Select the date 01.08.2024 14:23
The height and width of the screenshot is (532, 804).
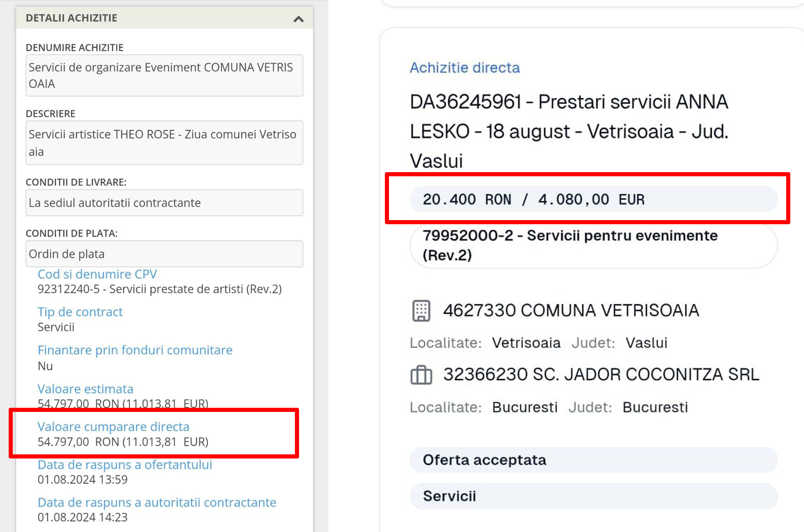[x=83, y=517]
